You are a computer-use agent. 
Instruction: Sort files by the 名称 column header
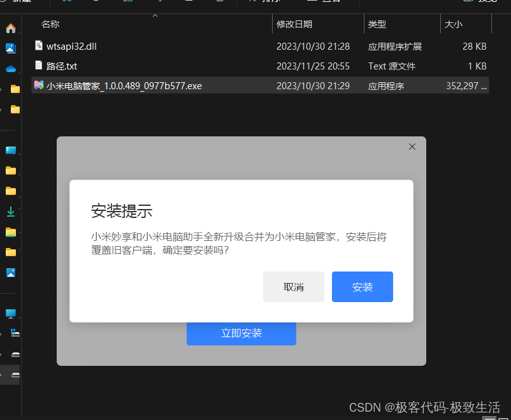(50, 24)
